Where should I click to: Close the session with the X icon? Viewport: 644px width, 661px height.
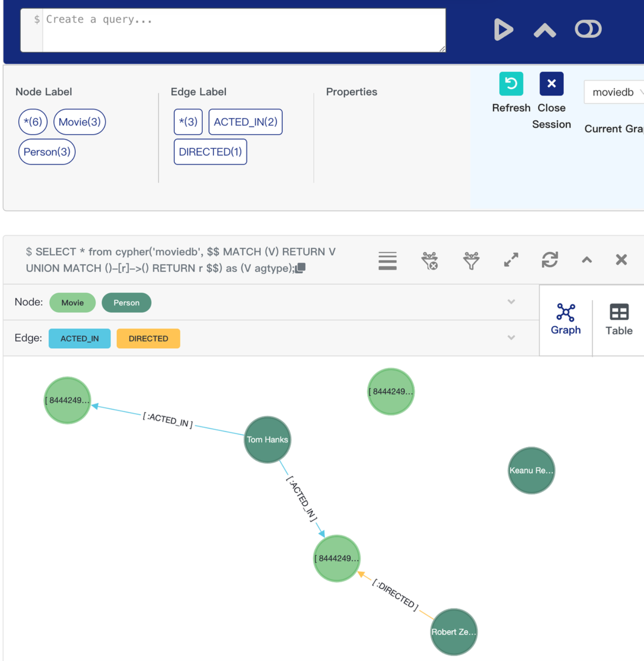551,84
